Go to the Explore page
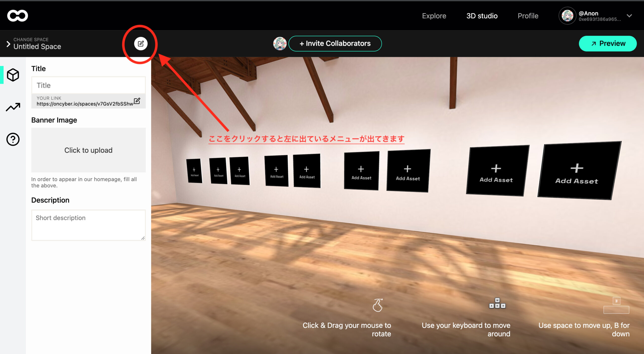 [434, 16]
